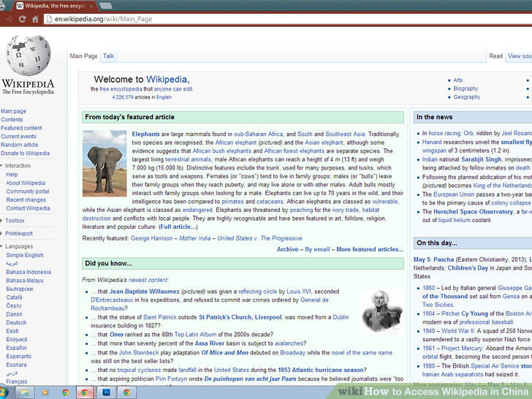This screenshot has width=532, height=399.
Task: Open the Herschel Space Observatory link
Action: pos(473,212)
